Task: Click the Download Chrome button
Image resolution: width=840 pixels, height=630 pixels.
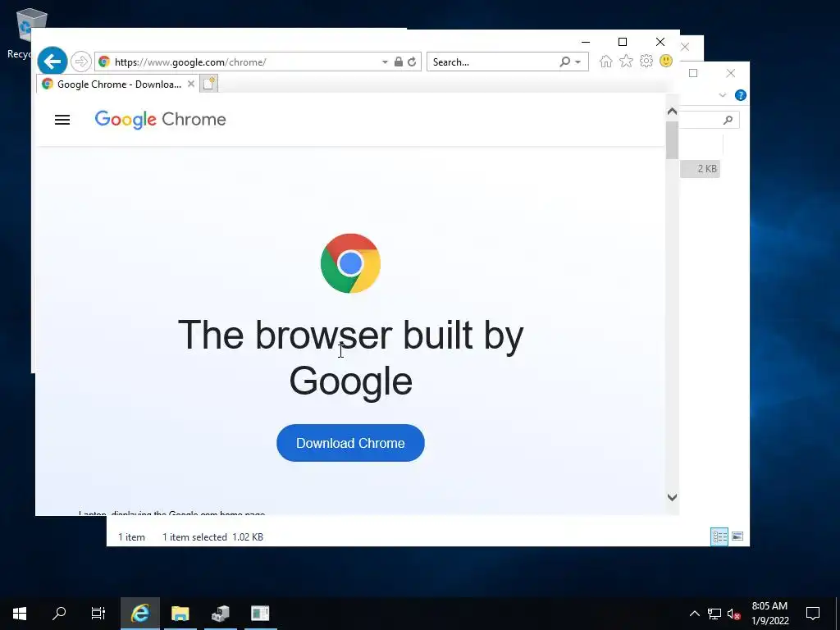Action: click(350, 443)
